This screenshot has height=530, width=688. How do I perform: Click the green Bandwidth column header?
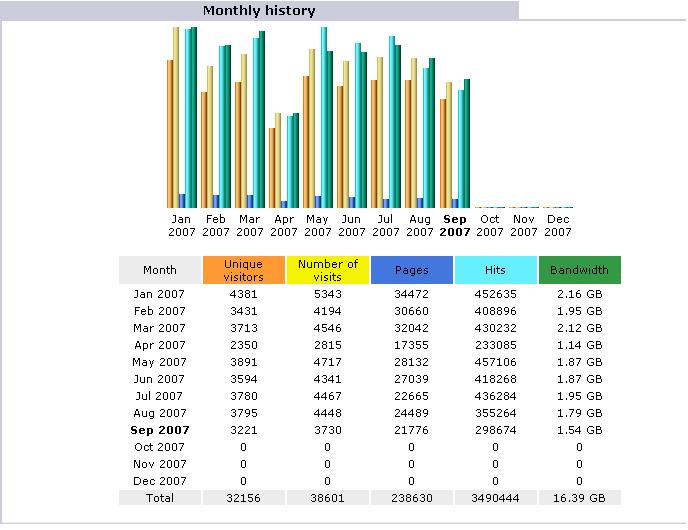click(x=580, y=270)
